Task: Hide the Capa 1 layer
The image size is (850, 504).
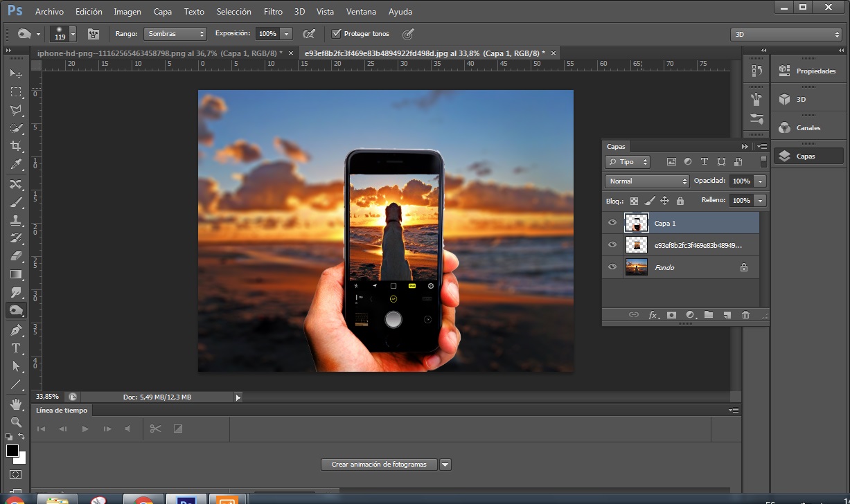Action: click(x=612, y=223)
